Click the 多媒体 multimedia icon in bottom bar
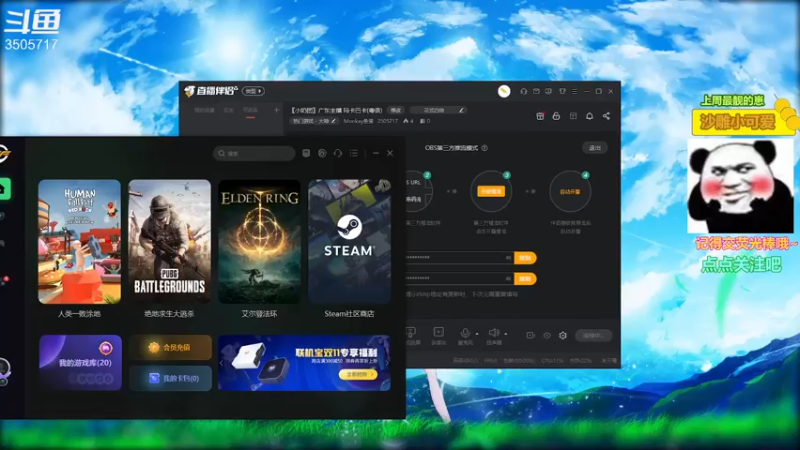Viewport: 800px width, 450px height. (438, 335)
